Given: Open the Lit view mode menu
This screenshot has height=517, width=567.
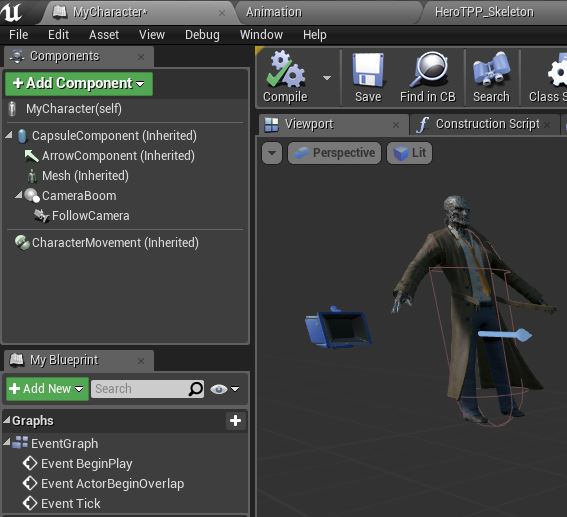Looking at the screenshot, I should click(x=409, y=153).
